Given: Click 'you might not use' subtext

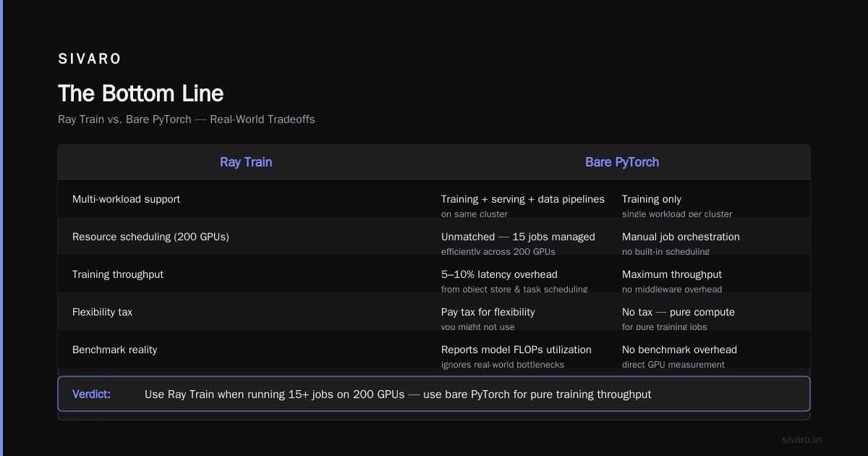Looking at the screenshot, I should (x=478, y=327).
